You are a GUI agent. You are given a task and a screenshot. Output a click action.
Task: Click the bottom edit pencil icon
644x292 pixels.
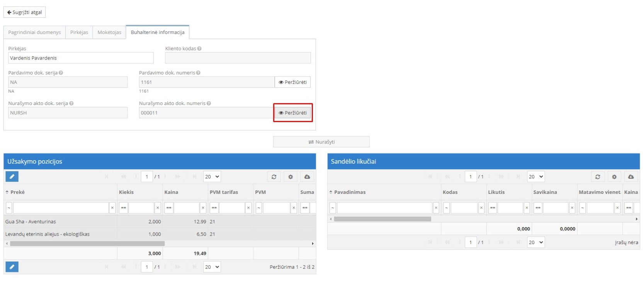[x=12, y=267]
